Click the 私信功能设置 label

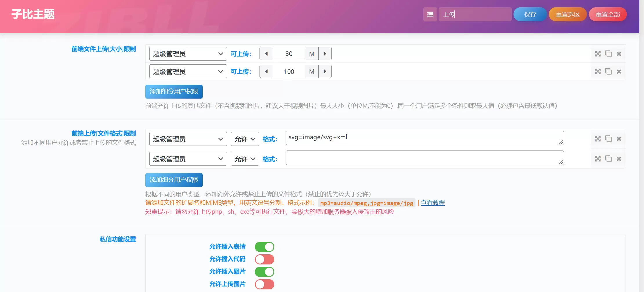coord(118,239)
